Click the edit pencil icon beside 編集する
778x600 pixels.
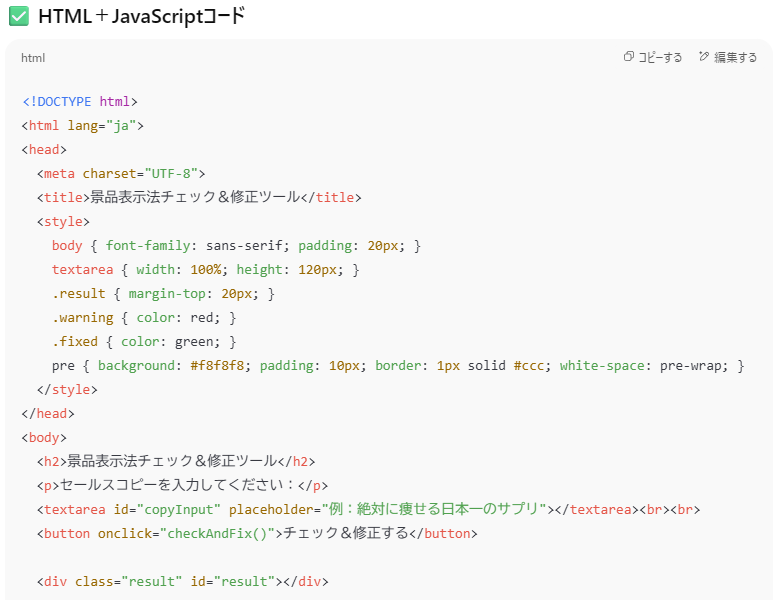[704, 57]
